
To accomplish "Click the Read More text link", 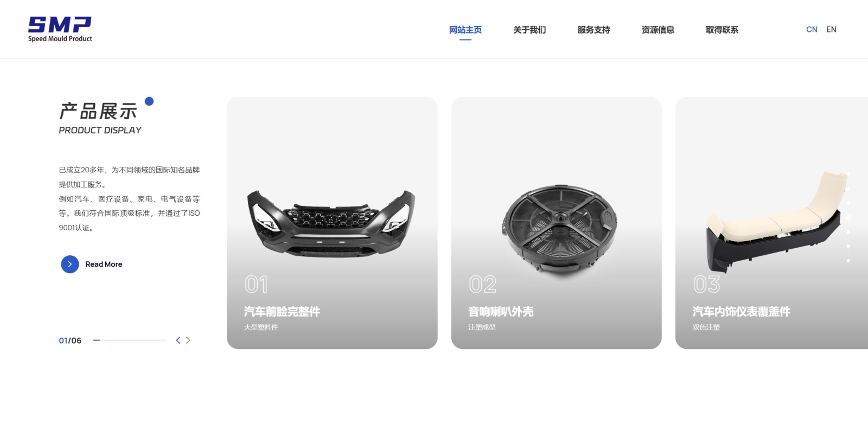I will 104,264.
